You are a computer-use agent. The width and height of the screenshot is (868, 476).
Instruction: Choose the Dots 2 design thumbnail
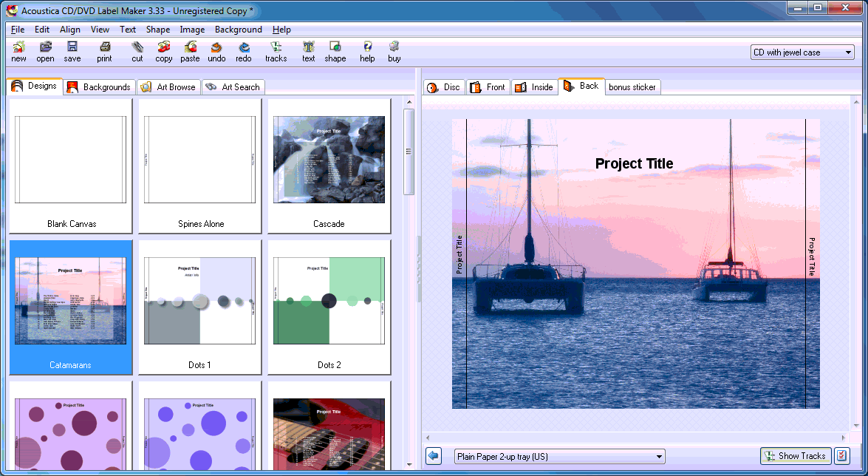pos(329,307)
